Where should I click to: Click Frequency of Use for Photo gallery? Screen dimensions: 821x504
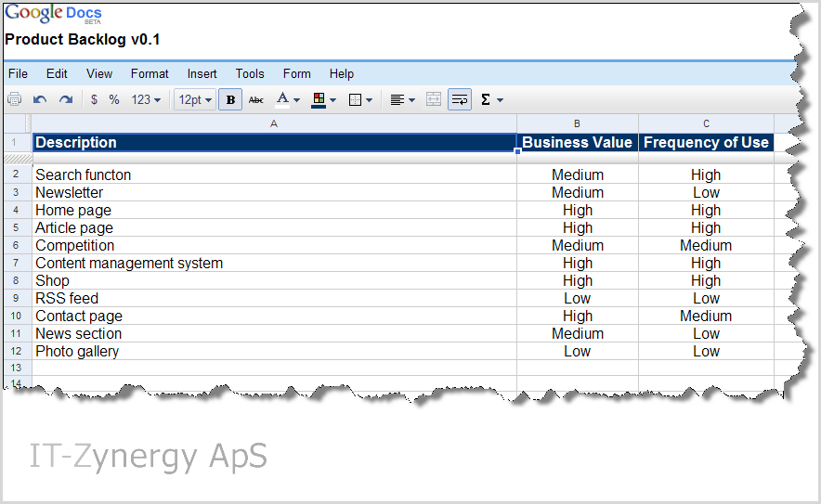point(706,351)
